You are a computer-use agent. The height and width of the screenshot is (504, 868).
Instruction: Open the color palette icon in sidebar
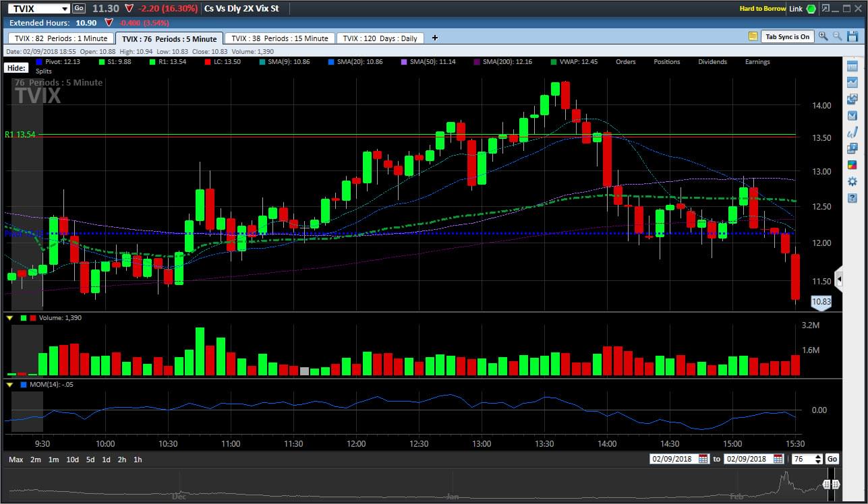pyautogui.click(x=852, y=164)
